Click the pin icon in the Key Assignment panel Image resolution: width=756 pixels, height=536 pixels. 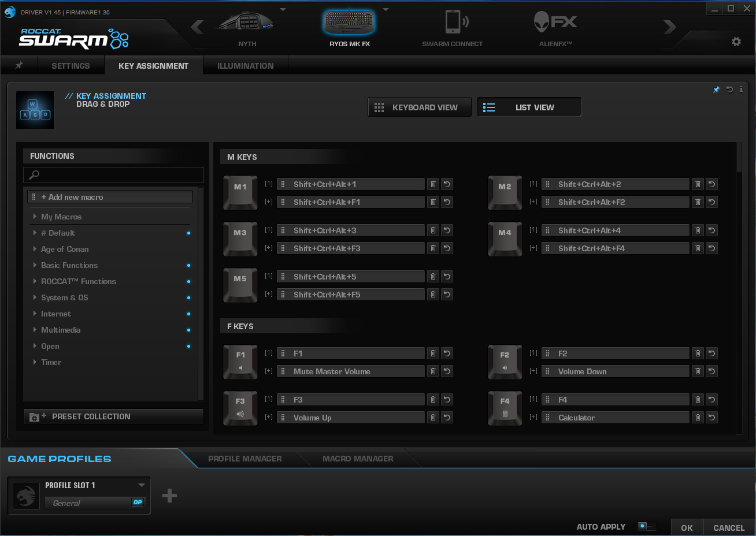click(x=717, y=90)
